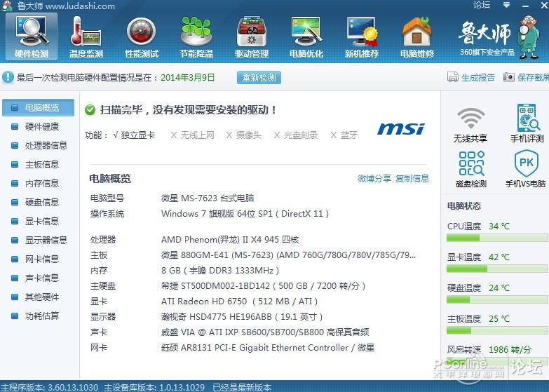Click the blue info icon beside 最后一次检测
The image size is (549, 392).
(8, 77)
